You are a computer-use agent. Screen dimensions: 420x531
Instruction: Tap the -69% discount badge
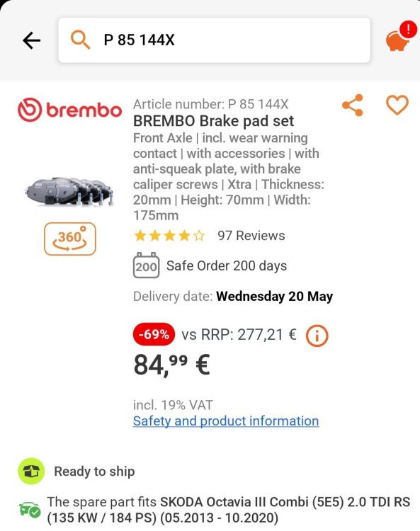[154, 335]
